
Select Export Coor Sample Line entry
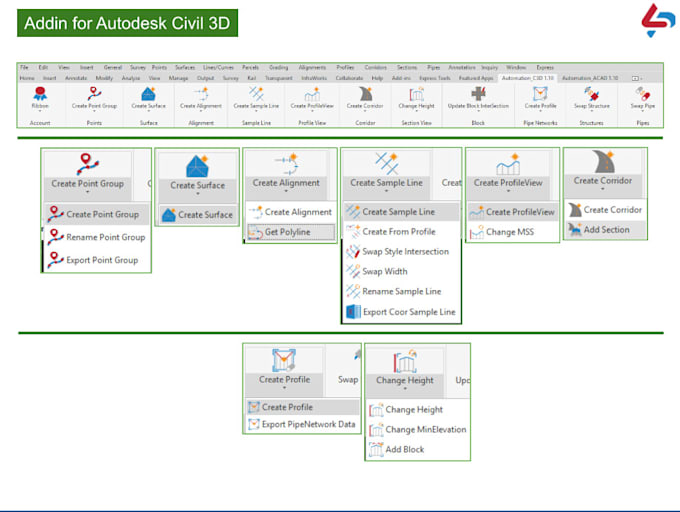(x=401, y=312)
